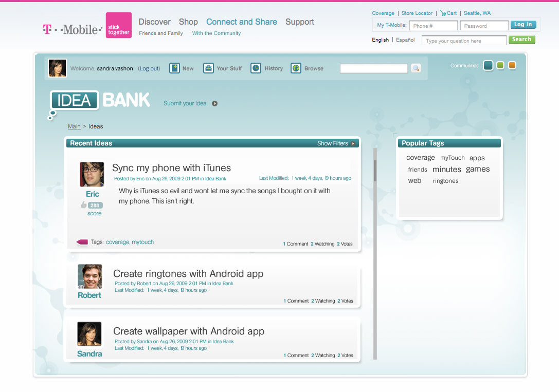Click the Sandra username link
Screen dimensions: 559x392
pos(89,353)
